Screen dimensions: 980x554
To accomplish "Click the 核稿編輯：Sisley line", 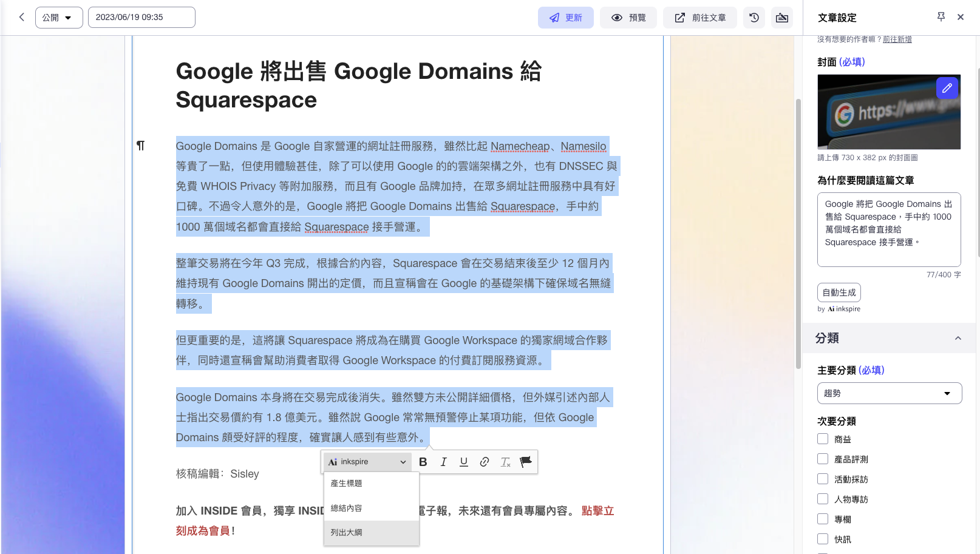I will 217,474.
